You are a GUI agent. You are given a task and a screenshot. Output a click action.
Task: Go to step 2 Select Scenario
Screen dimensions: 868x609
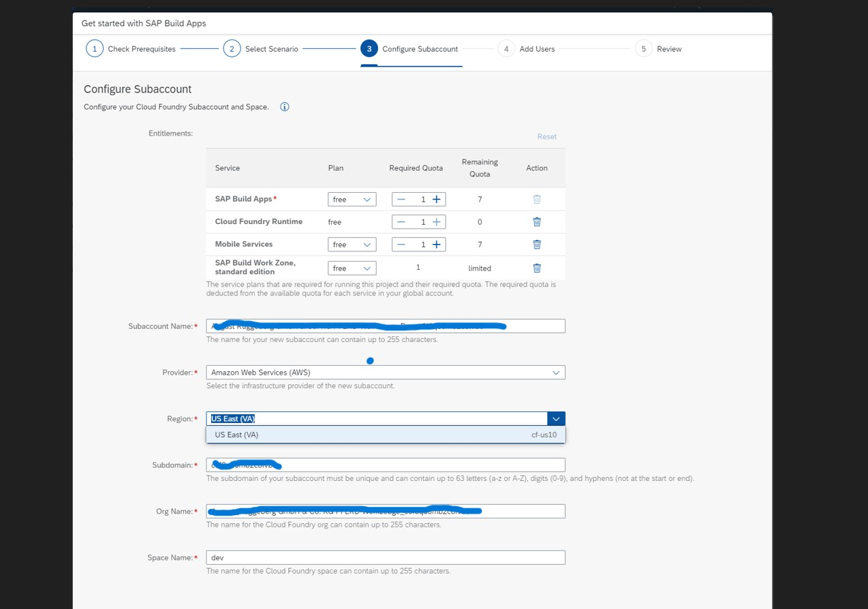pyautogui.click(x=261, y=49)
